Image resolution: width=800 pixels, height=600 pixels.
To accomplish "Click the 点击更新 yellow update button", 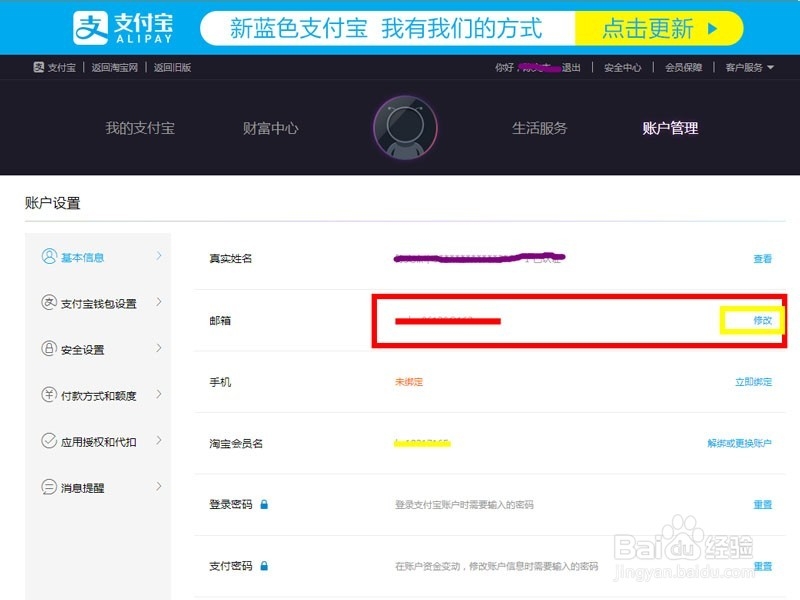I will (x=658, y=28).
